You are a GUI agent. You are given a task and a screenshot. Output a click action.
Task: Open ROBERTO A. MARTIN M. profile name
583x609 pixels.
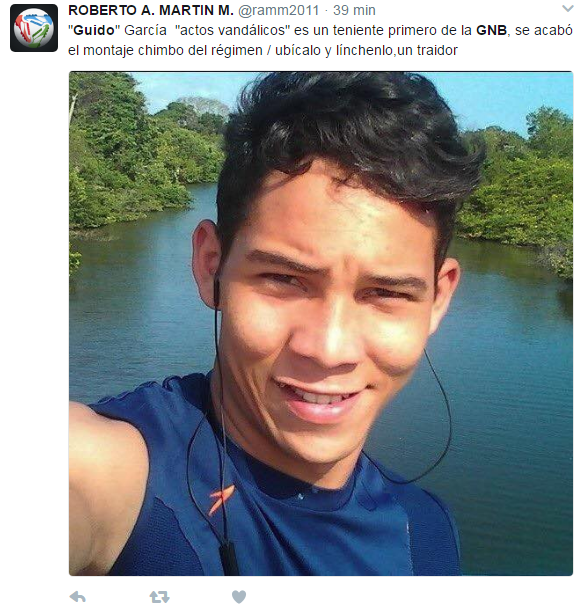(x=151, y=10)
